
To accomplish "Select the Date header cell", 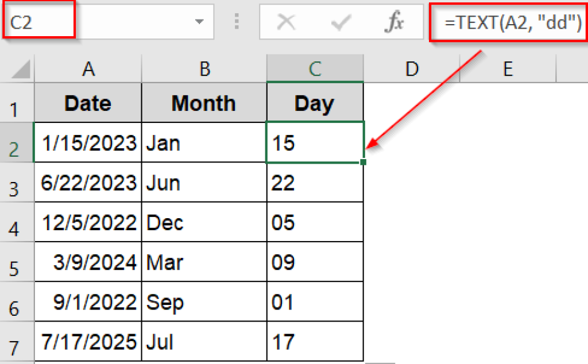I will point(88,103).
